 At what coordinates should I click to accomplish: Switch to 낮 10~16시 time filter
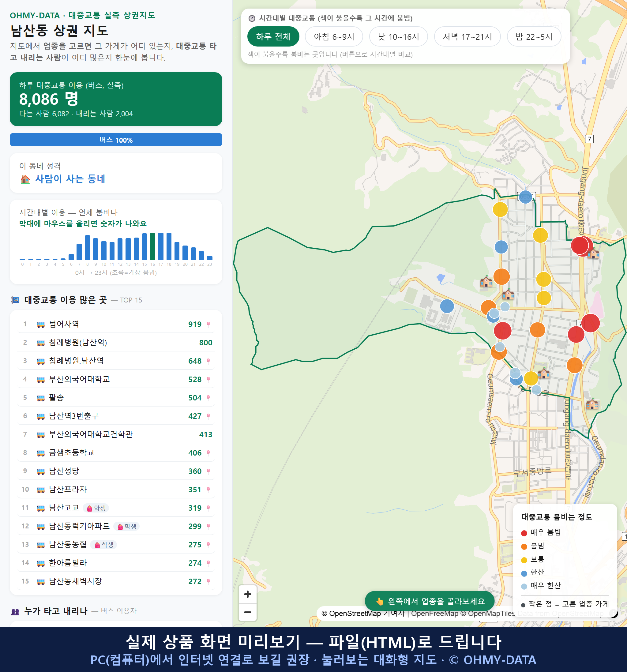click(x=398, y=36)
